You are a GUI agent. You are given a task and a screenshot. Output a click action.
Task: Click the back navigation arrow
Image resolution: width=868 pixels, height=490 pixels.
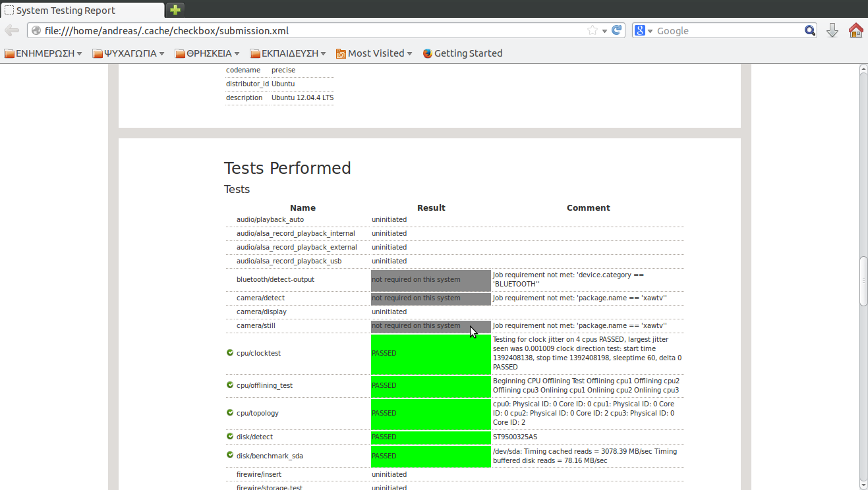(12, 30)
